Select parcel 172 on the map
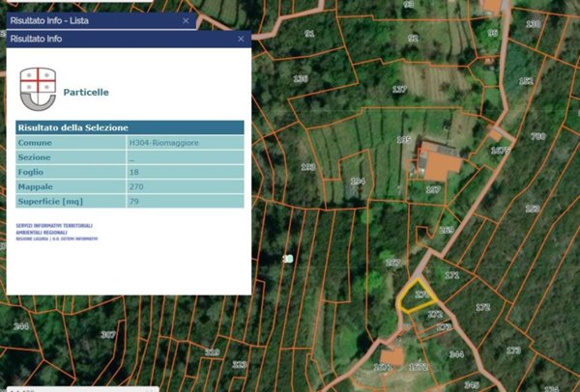Image resolution: width=580 pixels, height=392 pixels. [483, 306]
